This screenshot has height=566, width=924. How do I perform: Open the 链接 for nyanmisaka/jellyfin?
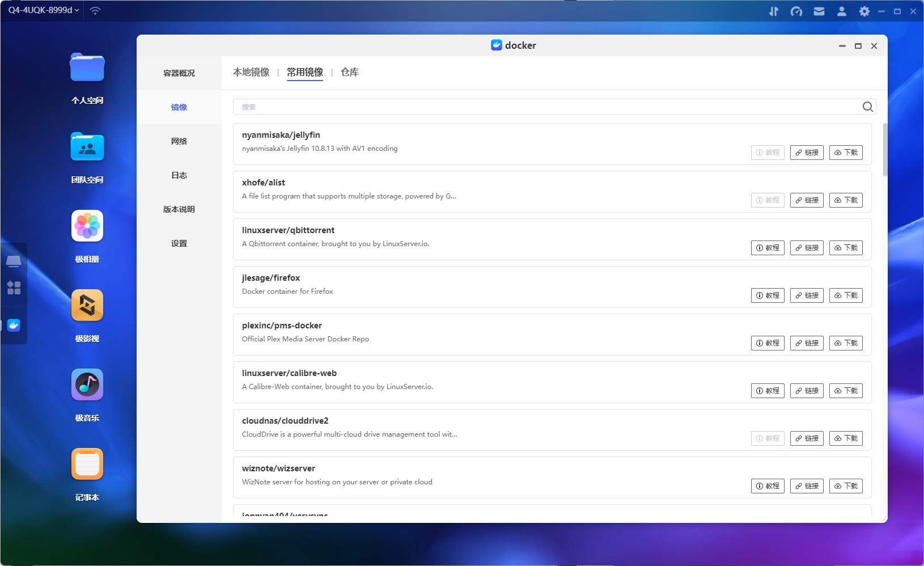point(807,153)
